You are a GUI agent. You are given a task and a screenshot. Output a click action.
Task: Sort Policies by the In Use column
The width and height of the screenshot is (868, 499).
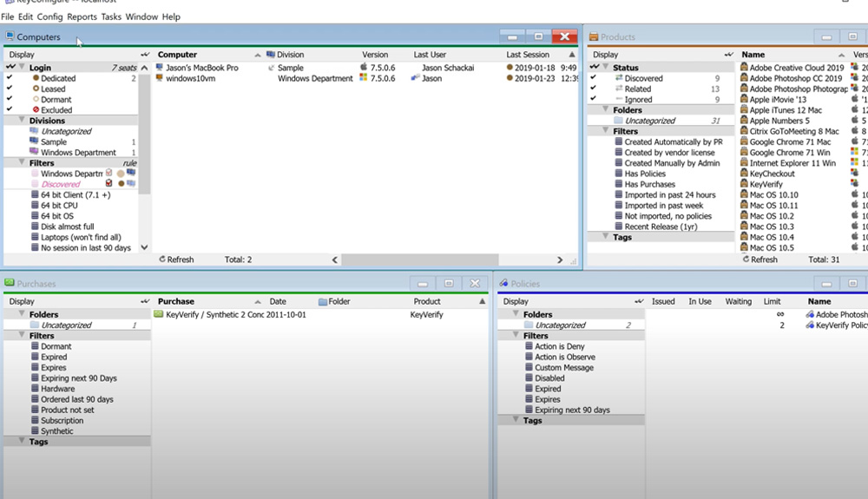tap(700, 301)
